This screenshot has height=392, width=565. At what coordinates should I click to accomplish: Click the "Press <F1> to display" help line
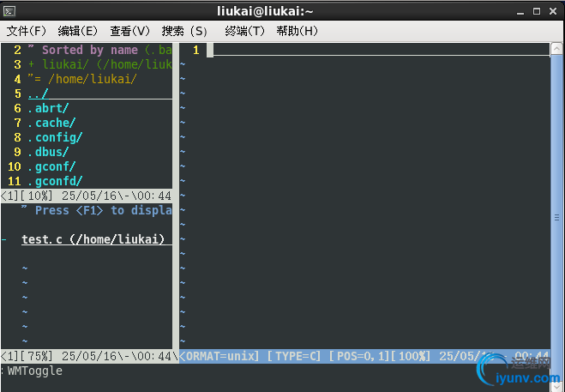[97, 210]
